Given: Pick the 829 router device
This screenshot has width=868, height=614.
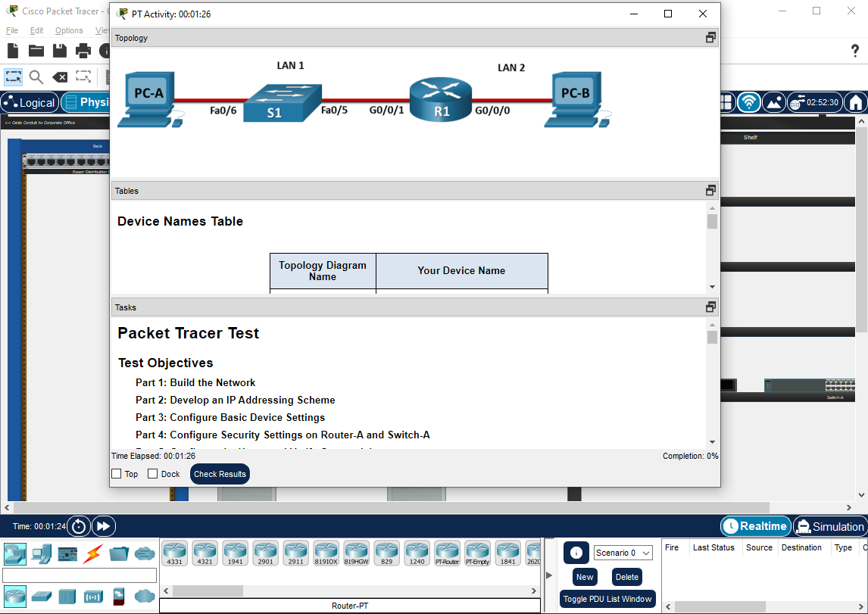Looking at the screenshot, I should (386, 553).
